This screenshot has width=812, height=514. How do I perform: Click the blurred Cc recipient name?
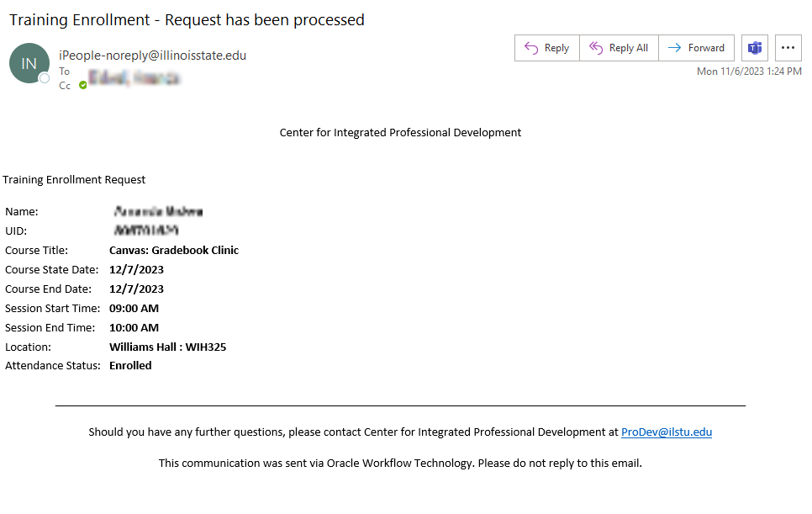pos(134,80)
